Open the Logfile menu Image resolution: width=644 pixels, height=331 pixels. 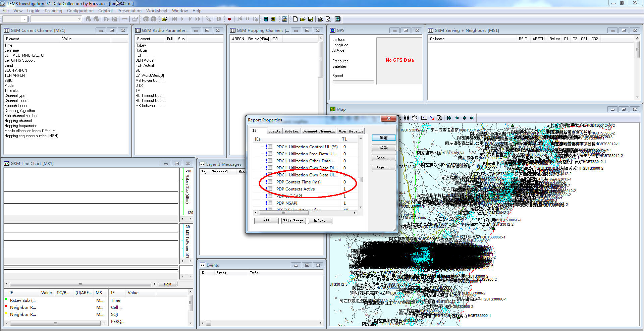click(34, 10)
